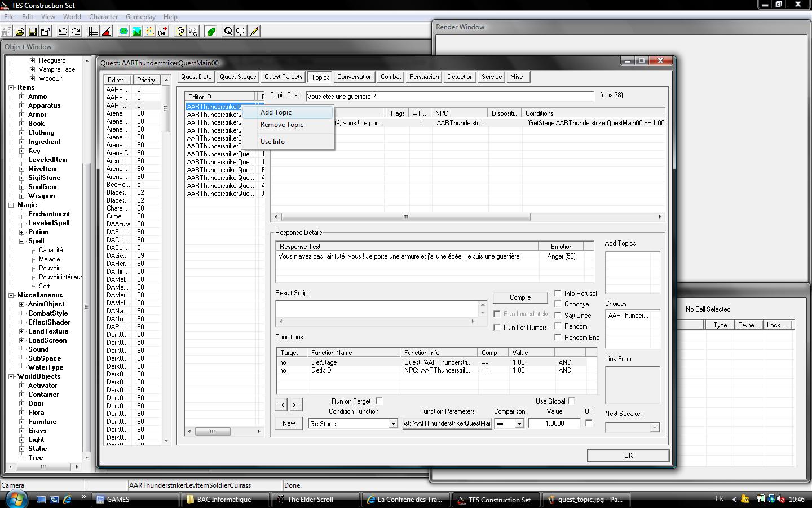The height and width of the screenshot is (508, 812).
Task: Choose Remove Topic from context menu
Action: [288, 125]
